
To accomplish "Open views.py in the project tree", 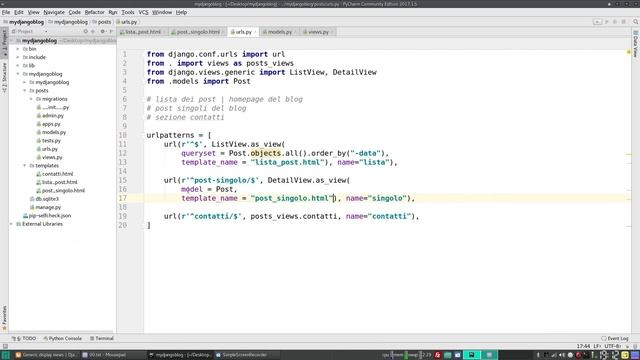I will (49, 157).
